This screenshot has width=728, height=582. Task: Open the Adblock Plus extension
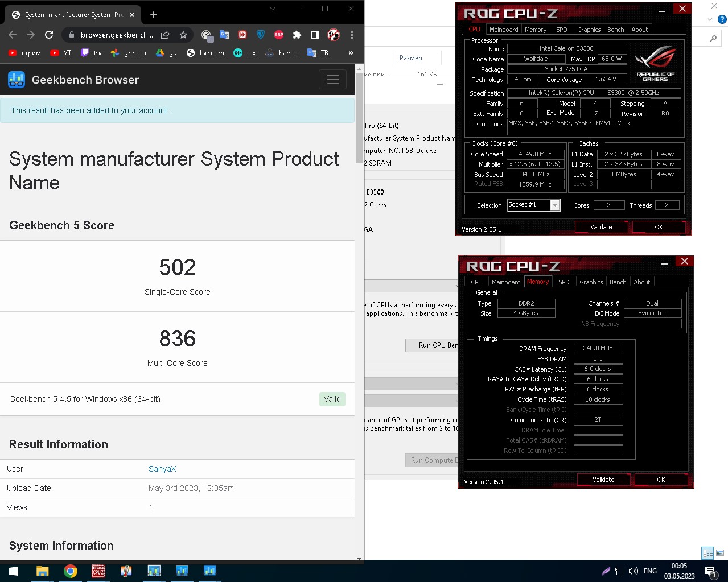pos(279,35)
